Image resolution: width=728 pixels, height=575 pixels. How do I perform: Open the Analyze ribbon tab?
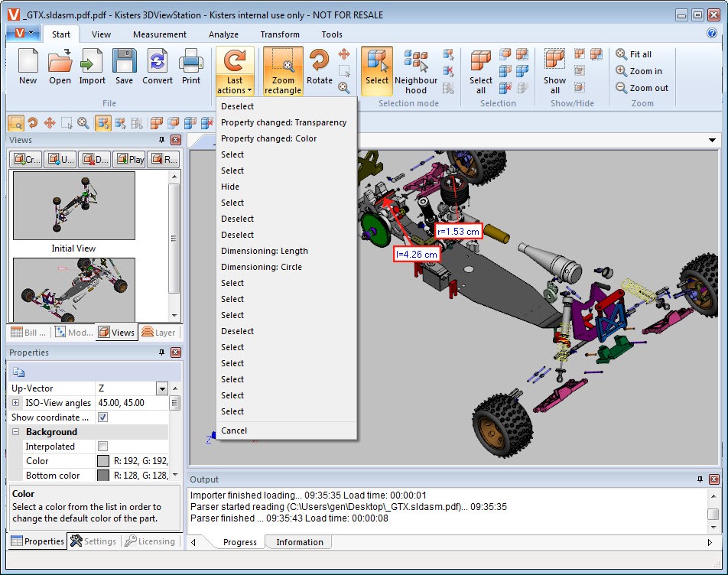coord(224,34)
